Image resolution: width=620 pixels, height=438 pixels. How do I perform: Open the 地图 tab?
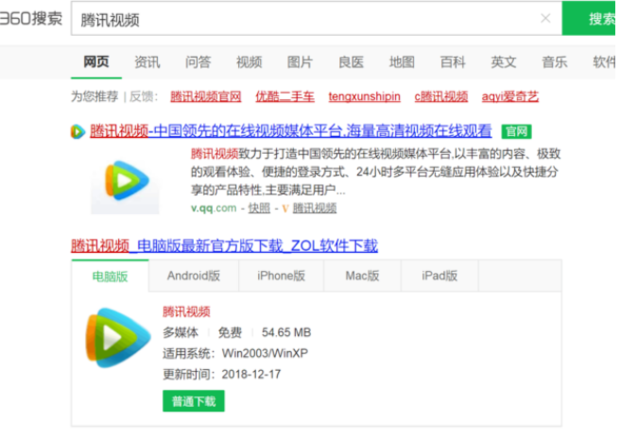(402, 62)
